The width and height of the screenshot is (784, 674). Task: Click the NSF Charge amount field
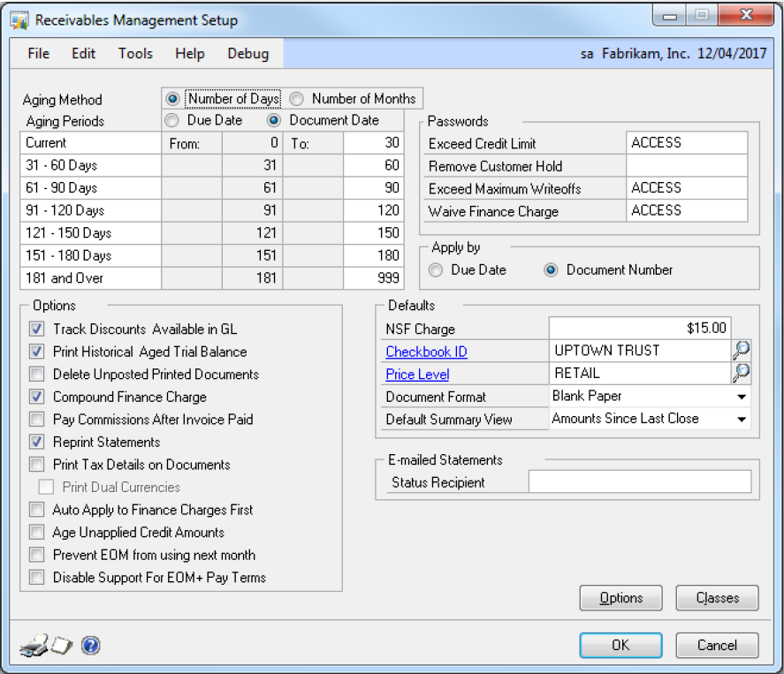click(x=639, y=329)
